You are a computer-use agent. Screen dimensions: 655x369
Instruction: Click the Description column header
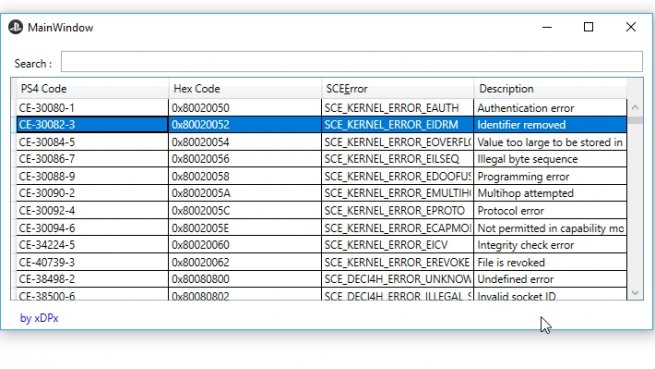coord(550,89)
